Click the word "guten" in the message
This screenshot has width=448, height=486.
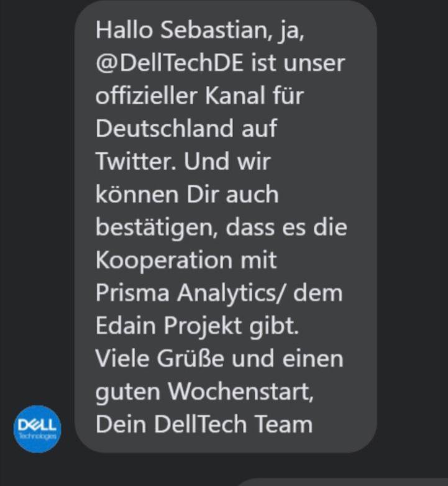point(127,392)
